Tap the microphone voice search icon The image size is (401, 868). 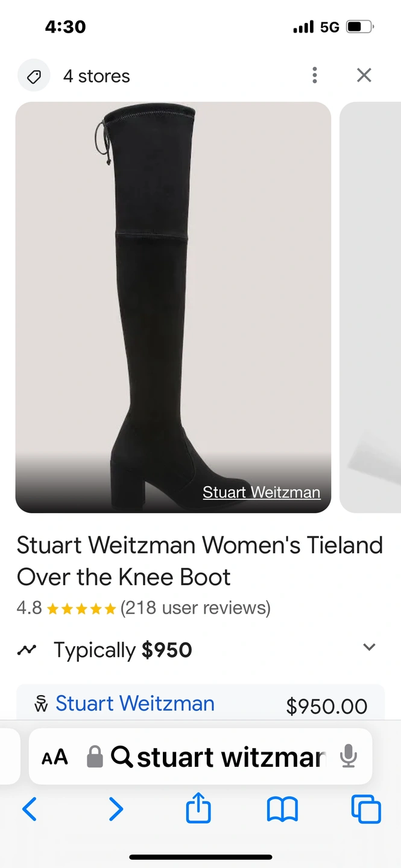tap(348, 756)
